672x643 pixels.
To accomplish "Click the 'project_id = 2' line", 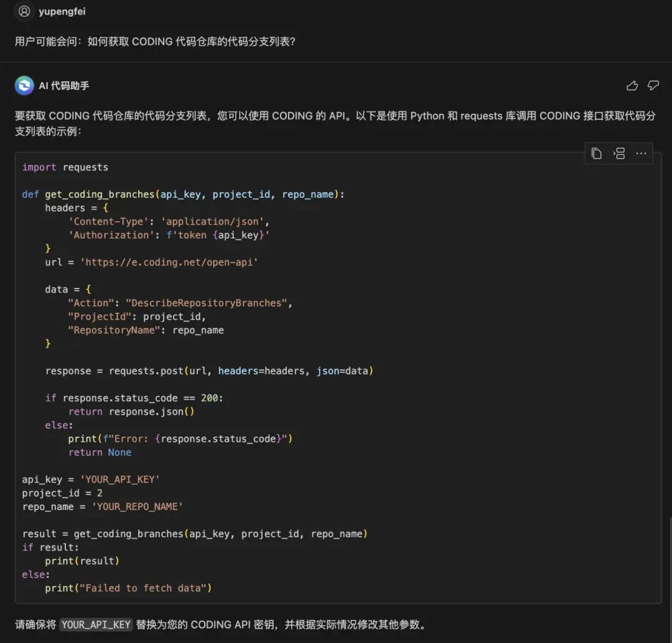I will tap(62, 493).
